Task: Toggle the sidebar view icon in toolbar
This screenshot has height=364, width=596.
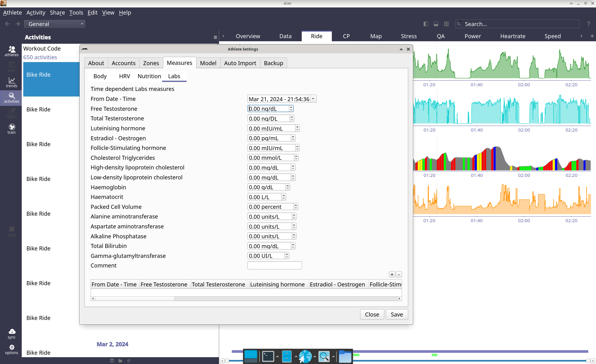Action: click(426, 24)
